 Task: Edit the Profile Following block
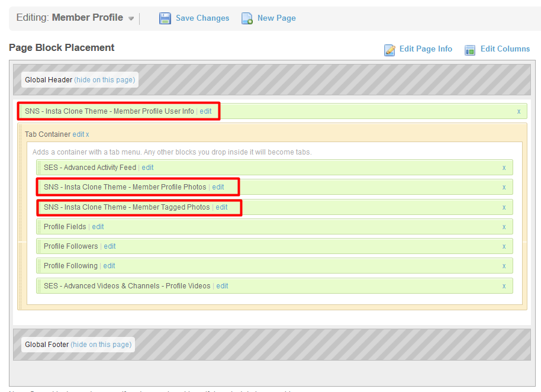[x=110, y=266]
